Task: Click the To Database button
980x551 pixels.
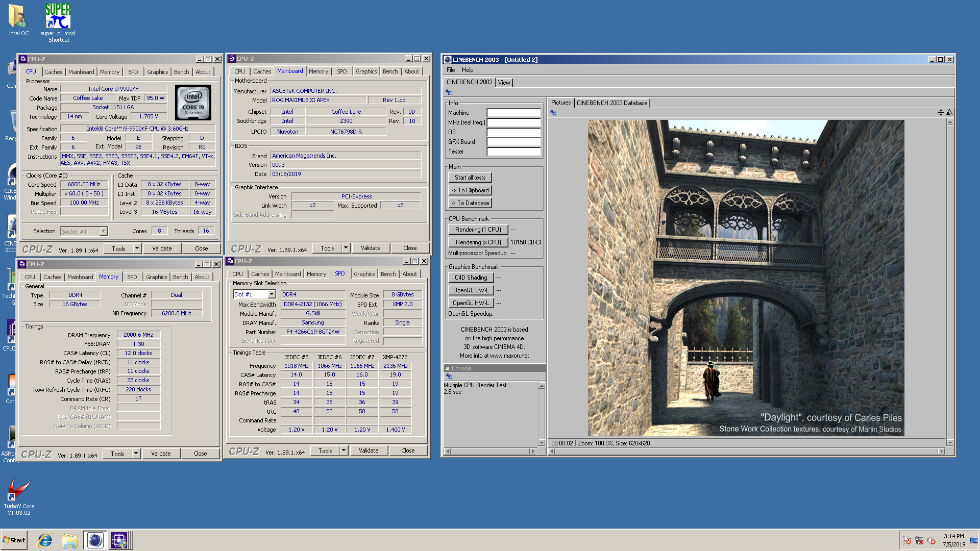Action: pyautogui.click(x=470, y=203)
